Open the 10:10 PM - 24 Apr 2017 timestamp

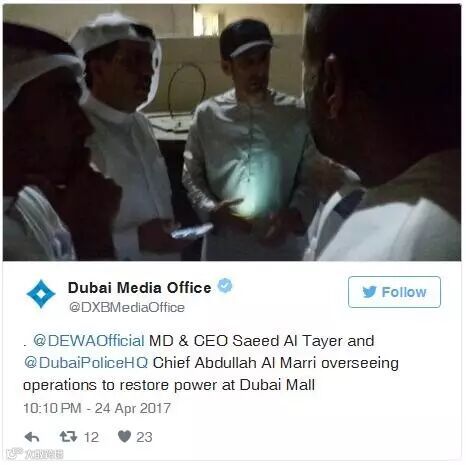[97, 408]
